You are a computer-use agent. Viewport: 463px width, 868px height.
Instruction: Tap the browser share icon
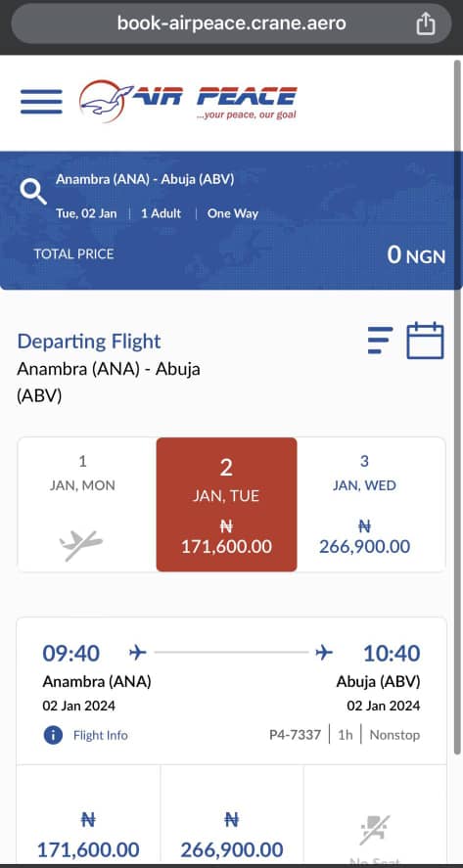click(426, 23)
